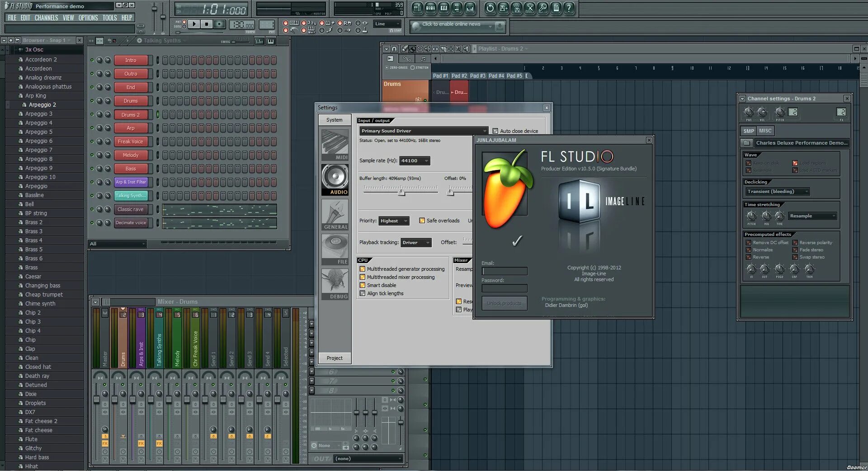This screenshot has height=471, width=868.
Task: Switch to the MISC tab in Channel settings
Action: [765, 131]
